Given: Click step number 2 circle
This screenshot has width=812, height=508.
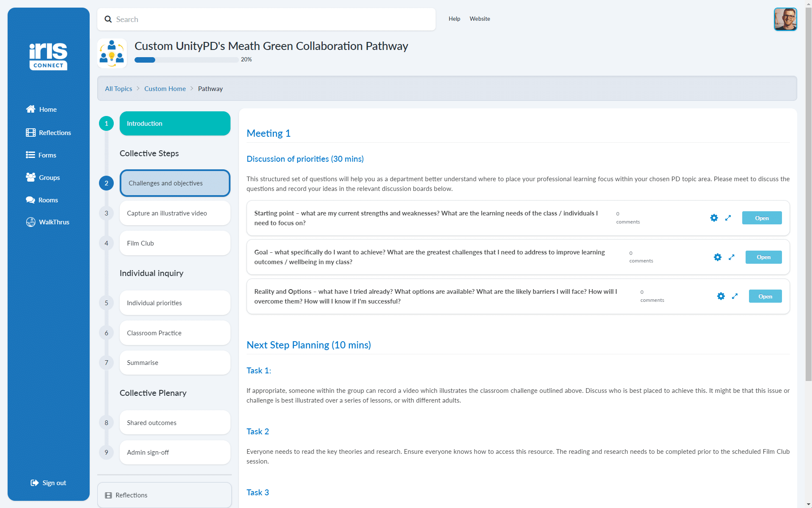Looking at the screenshot, I should coord(106,183).
